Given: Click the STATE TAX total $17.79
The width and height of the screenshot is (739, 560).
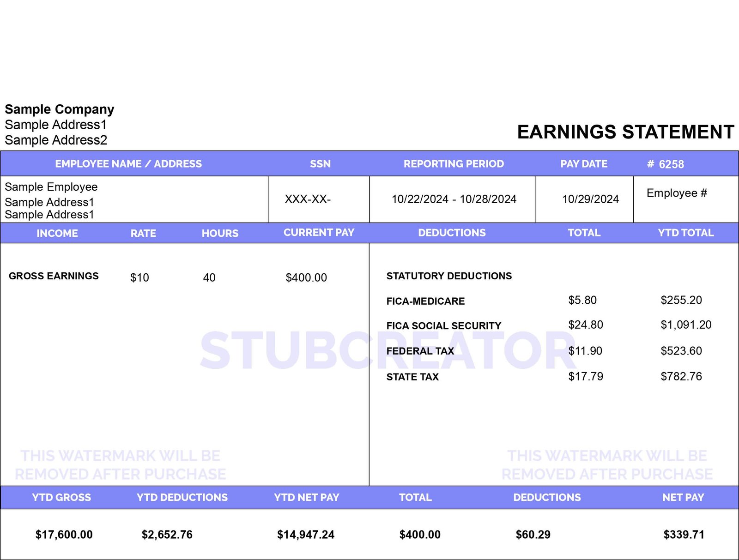Looking at the screenshot, I should coord(585,377).
